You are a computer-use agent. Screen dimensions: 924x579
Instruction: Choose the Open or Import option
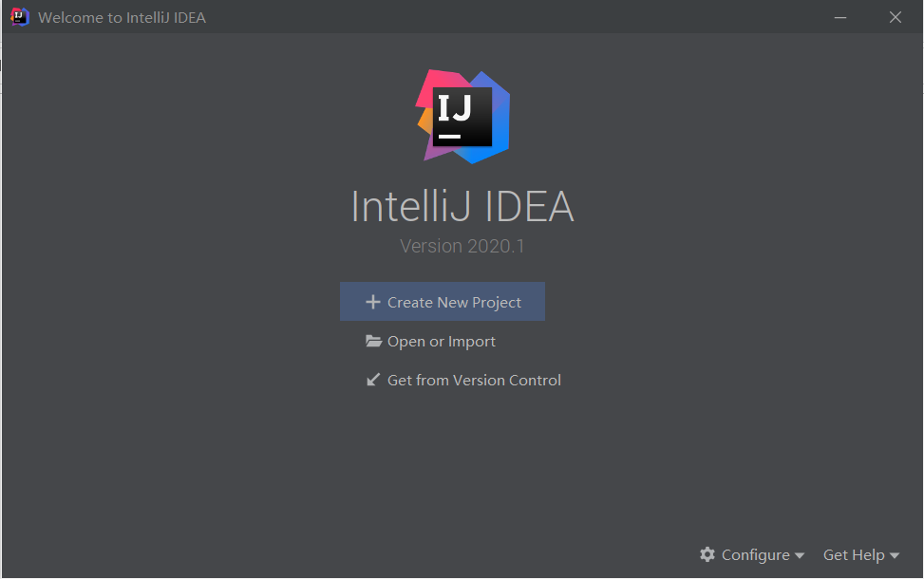(x=442, y=342)
